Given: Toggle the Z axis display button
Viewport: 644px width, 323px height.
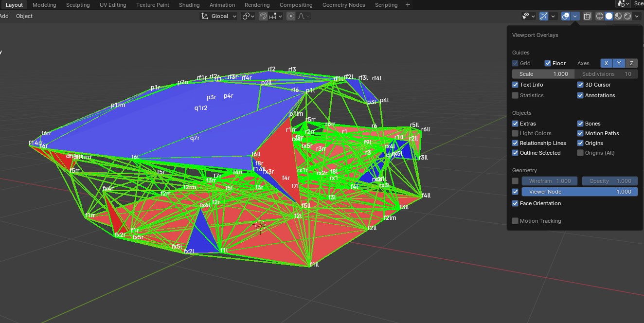Looking at the screenshot, I should (631, 63).
